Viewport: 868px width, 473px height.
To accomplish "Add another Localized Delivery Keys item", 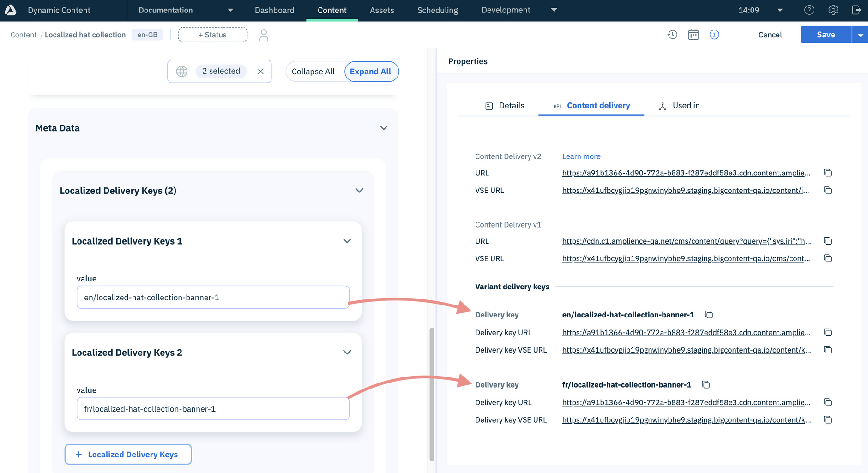I will (x=128, y=455).
